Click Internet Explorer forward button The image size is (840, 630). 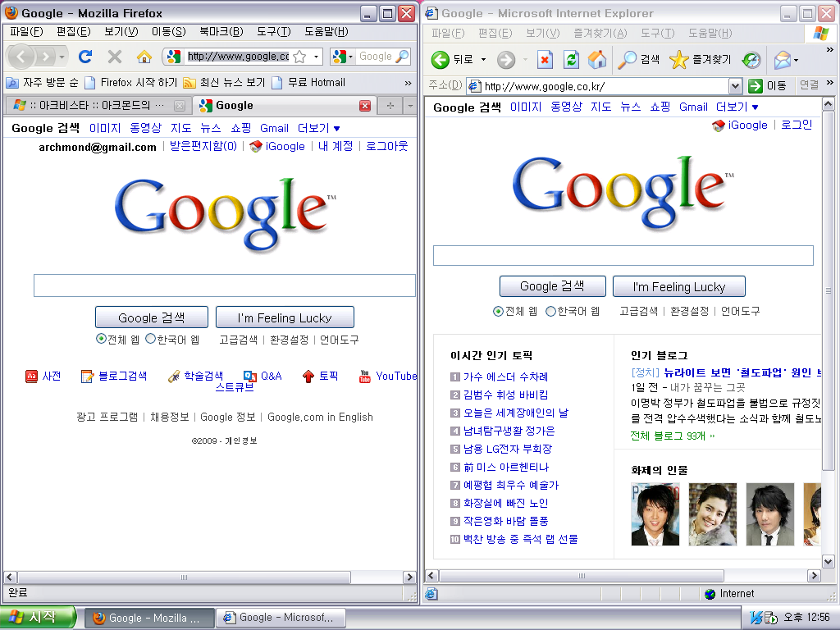pyautogui.click(x=505, y=59)
